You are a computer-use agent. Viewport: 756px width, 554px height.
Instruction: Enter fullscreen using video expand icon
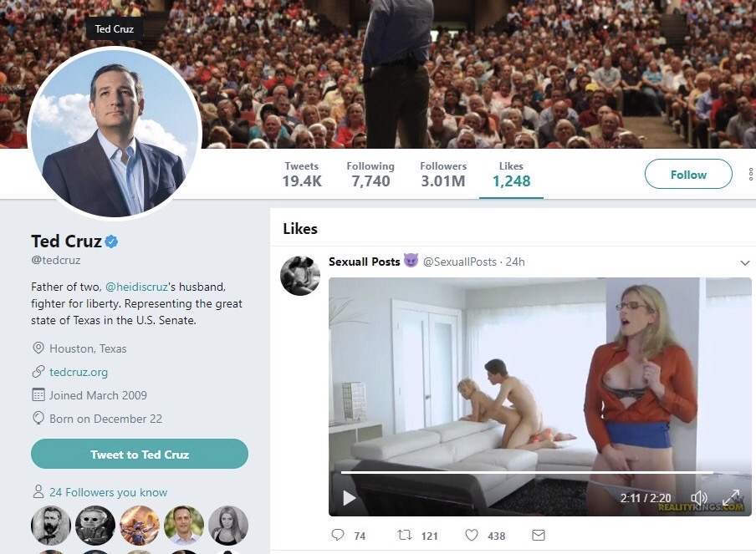point(730,498)
